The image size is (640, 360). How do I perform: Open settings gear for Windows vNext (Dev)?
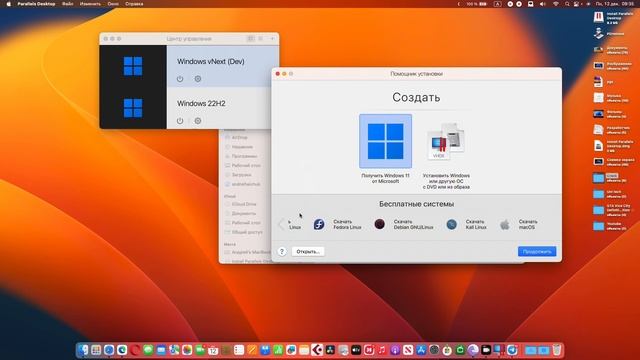(198, 79)
